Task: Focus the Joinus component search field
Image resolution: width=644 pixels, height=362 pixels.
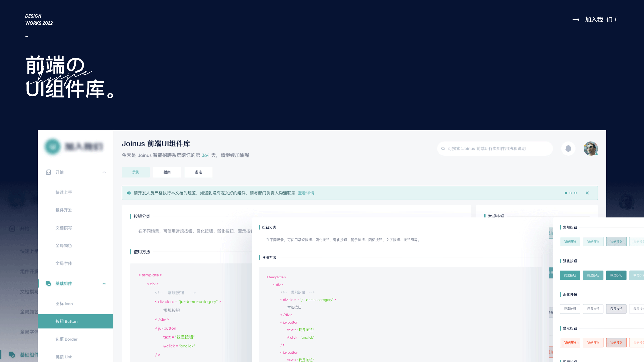Action: [x=495, y=149]
